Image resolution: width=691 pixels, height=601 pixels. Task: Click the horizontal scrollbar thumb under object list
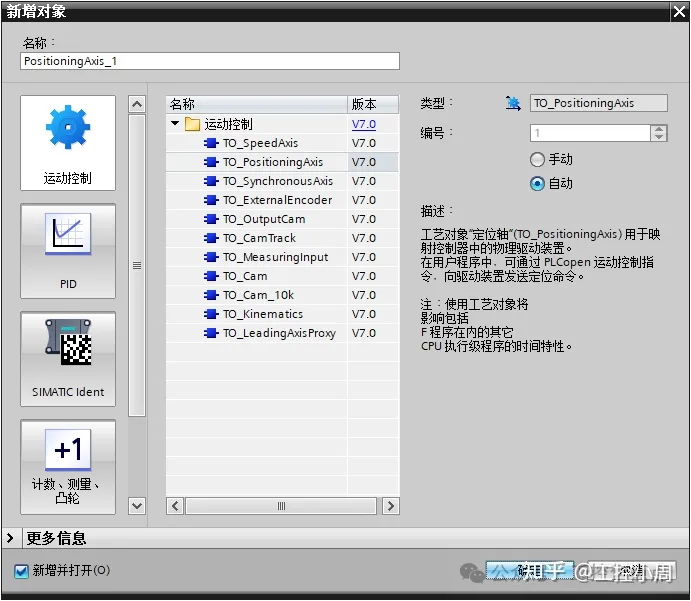pos(281,506)
